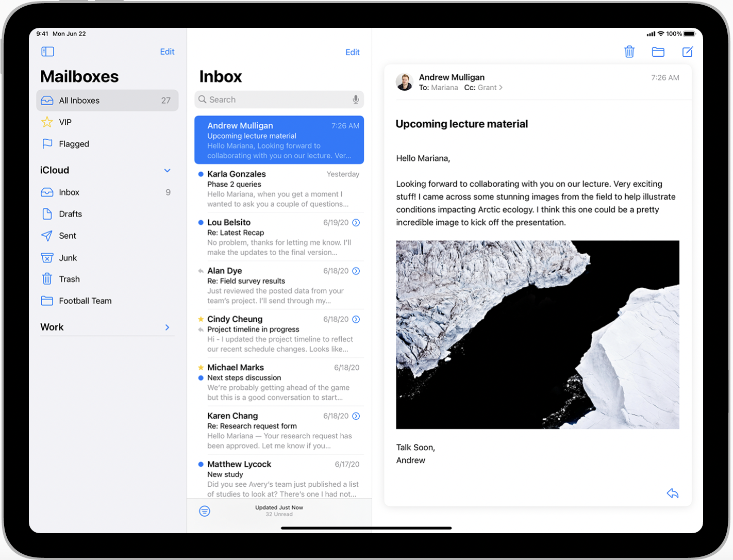733x560 pixels.
Task: Open Alan Dye Field survey results email
Action: (x=279, y=285)
